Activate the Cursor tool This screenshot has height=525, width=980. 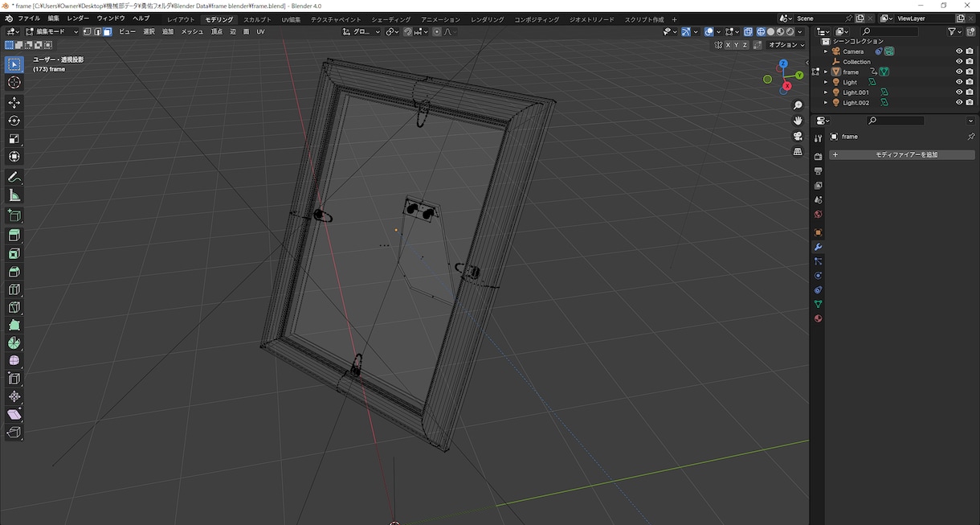[14, 82]
